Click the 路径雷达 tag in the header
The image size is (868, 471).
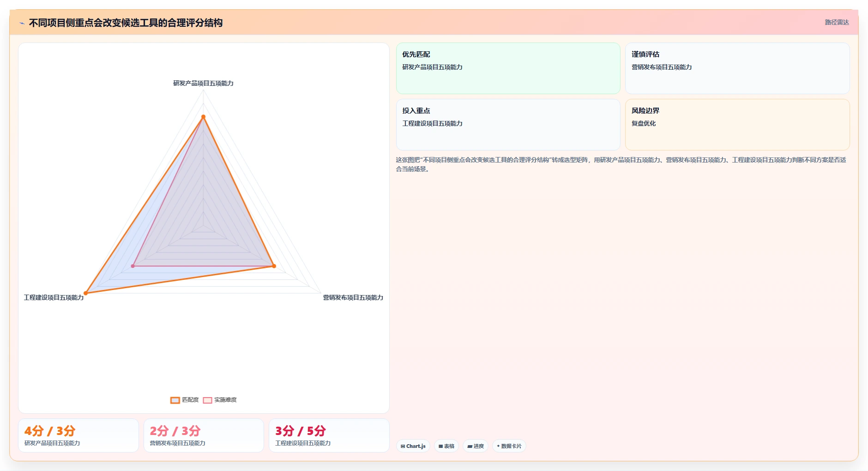(x=837, y=22)
